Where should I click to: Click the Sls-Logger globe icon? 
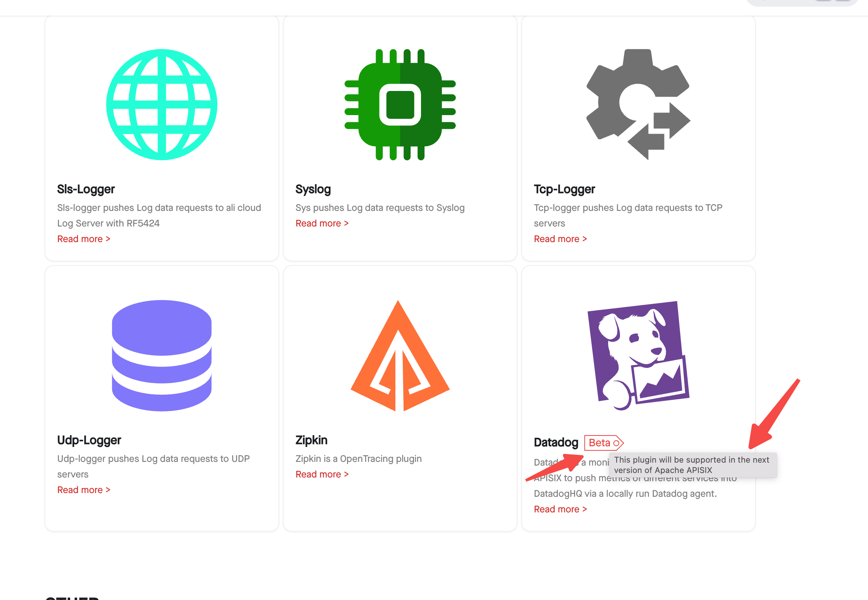(x=161, y=104)
